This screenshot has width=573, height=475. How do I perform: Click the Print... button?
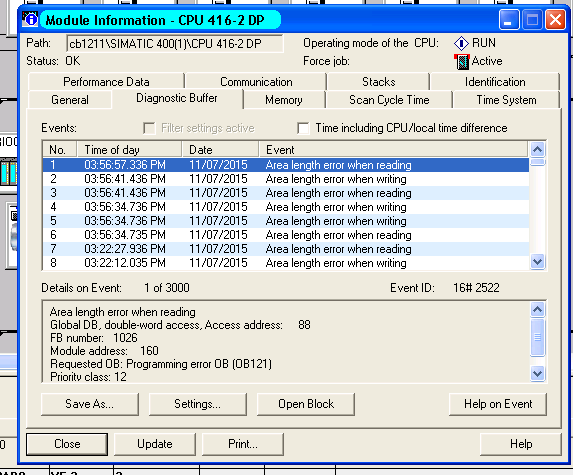click(x=243, y=444)
